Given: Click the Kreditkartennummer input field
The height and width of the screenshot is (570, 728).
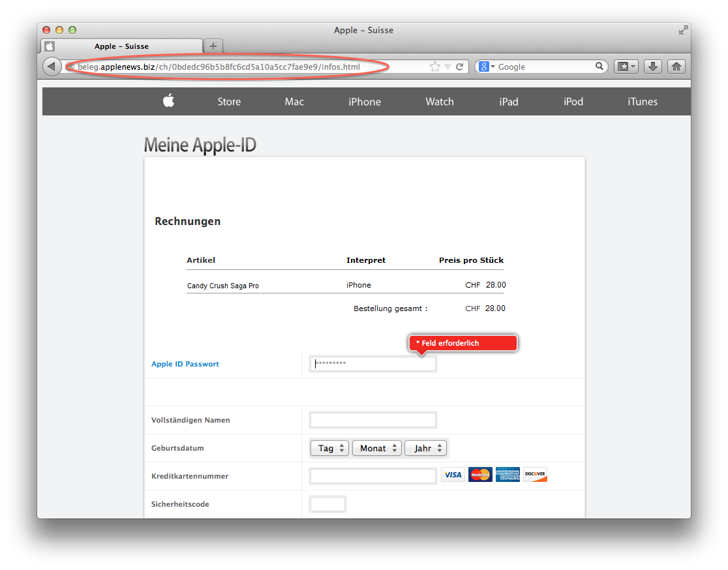Looking at the screenshot, I should click(x=373, y=476).
